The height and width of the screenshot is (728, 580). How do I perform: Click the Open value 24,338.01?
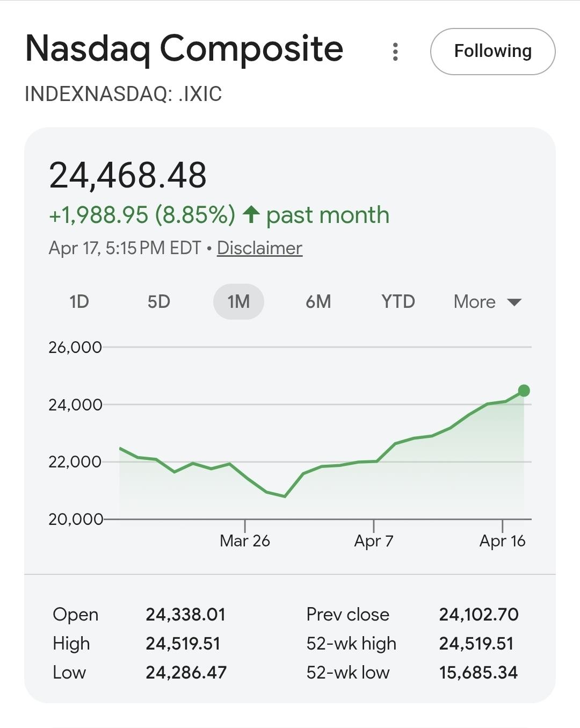pos(185,615)
